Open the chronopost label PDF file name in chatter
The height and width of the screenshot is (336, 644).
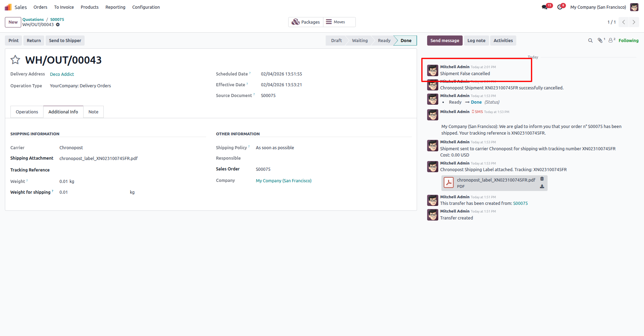(x=496, y=180)
